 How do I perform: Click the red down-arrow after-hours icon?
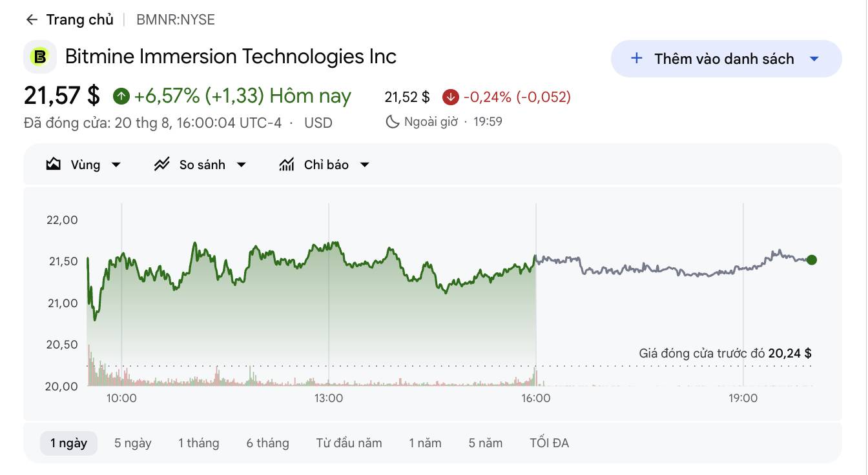[450, 97]
